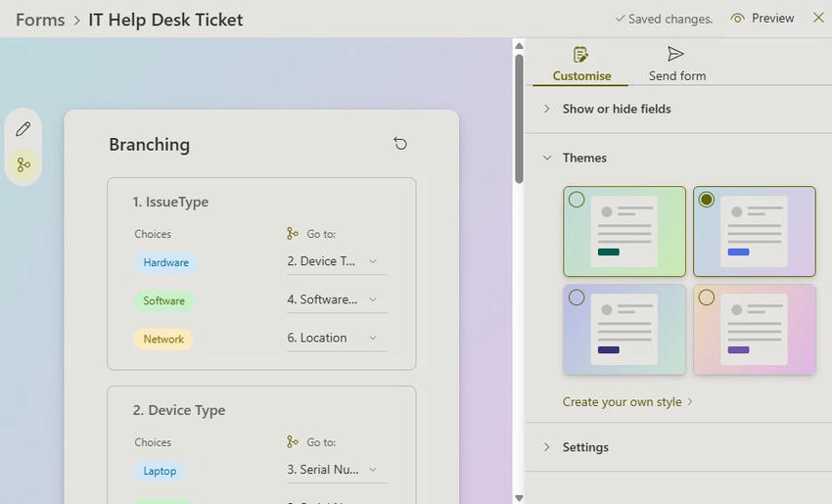Select the peach-pink theme radio button
Image resolution: width=832 pixels, height=504 pixels.
pyautogui.click(x=707, y=298)
